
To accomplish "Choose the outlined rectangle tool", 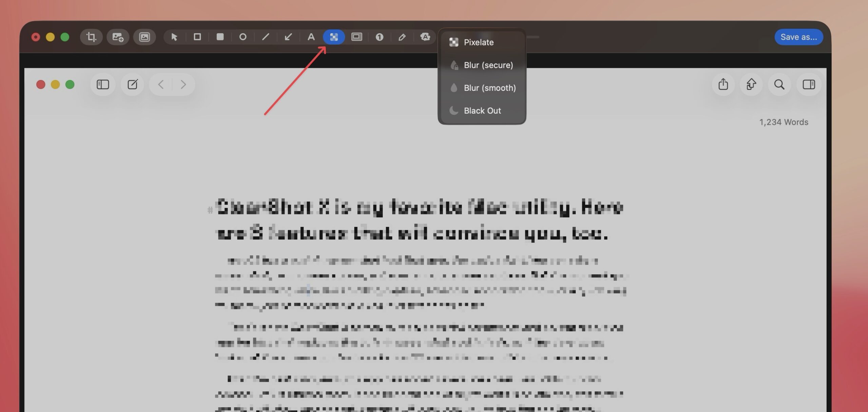I will coord(197,37).
